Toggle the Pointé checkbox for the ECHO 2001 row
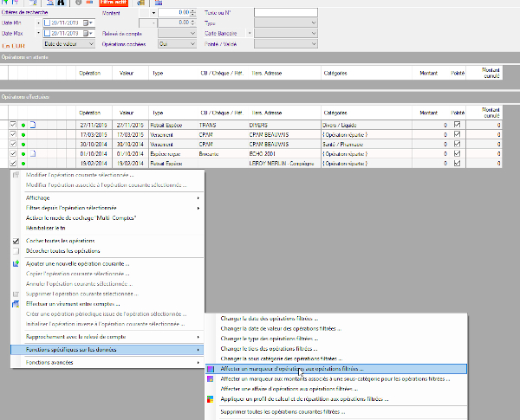Viewport: 520px width, 420px height. click(x=458, y=153)
